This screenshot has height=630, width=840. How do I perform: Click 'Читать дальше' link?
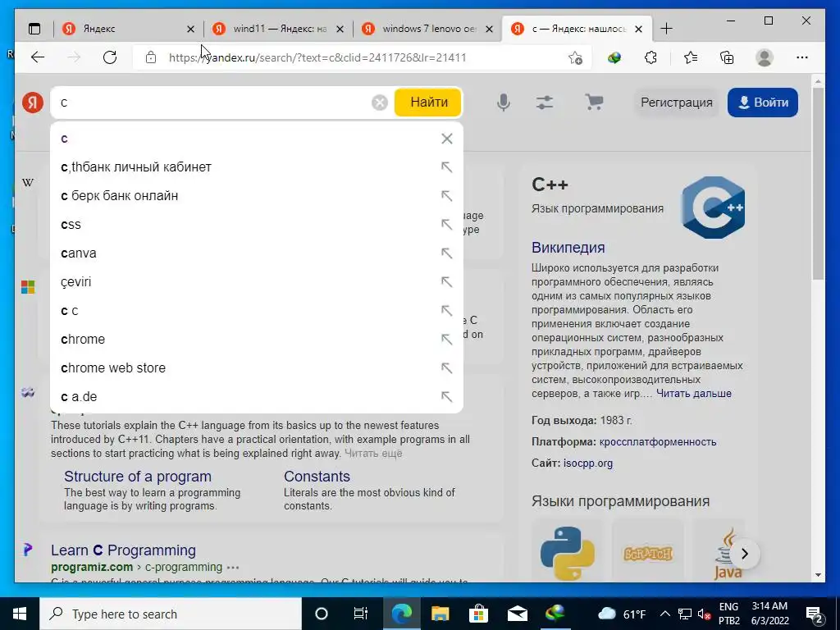(694, 393)
